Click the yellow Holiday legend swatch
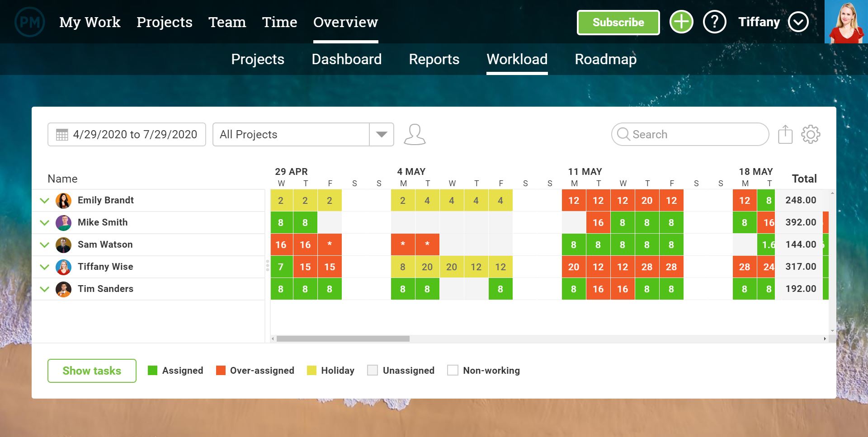This screenshot has width=868, height=437. coord(312,370)
